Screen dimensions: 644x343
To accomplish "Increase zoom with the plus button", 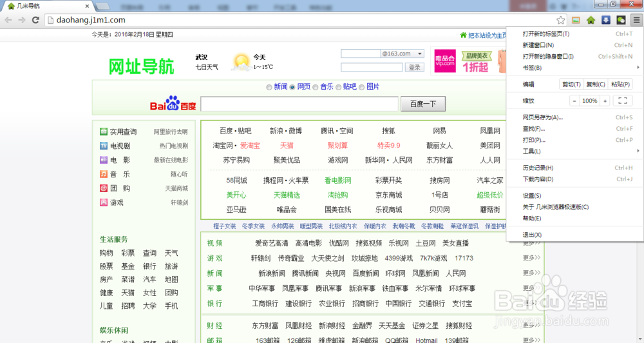I will pos(605,101).
